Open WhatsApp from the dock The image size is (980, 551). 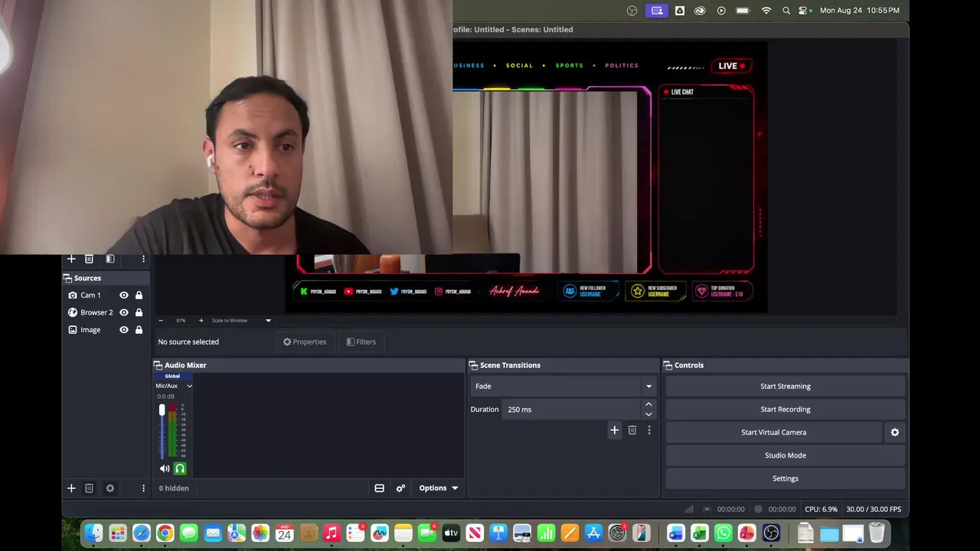coord(723,533)
